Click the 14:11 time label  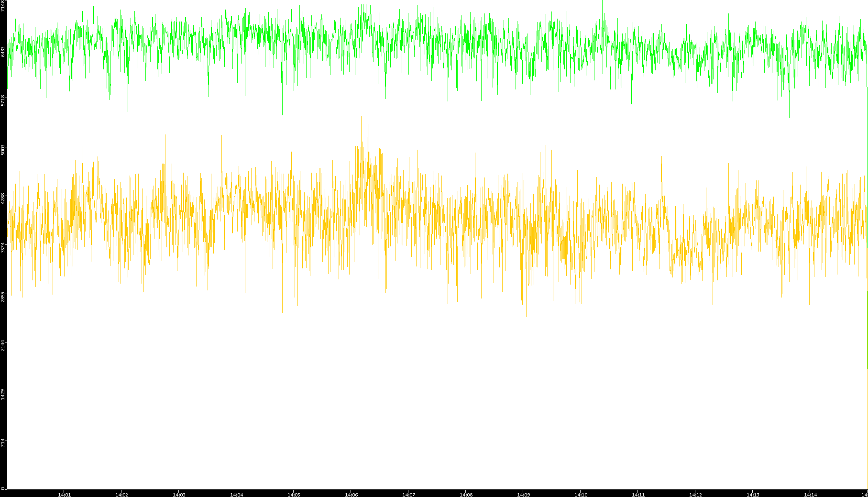click(x=638, y=495)
